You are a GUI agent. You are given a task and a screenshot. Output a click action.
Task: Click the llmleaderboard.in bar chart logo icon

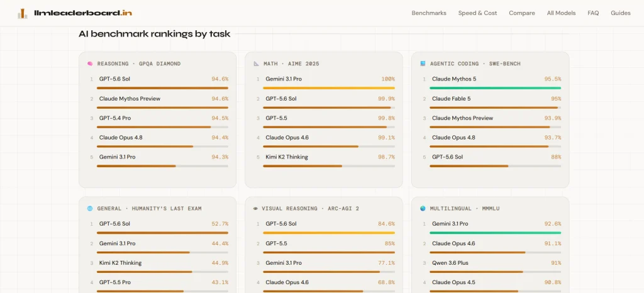click(23, 13)
